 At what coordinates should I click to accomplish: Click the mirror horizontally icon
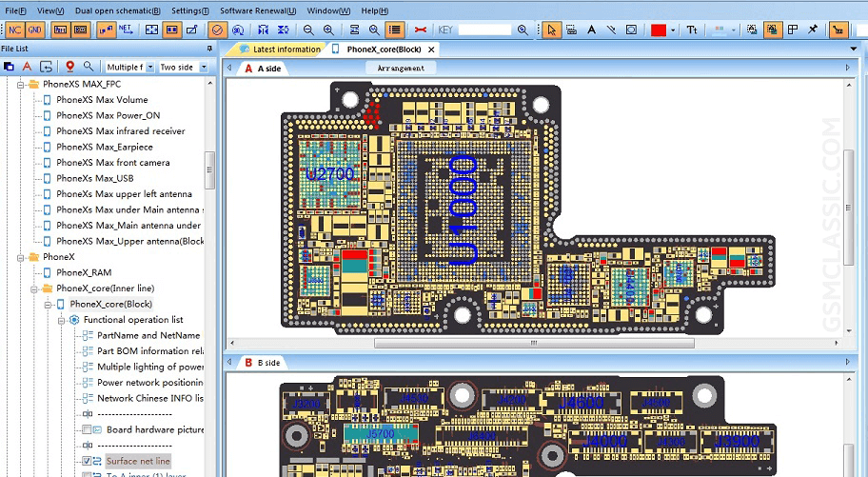[263, 30]
